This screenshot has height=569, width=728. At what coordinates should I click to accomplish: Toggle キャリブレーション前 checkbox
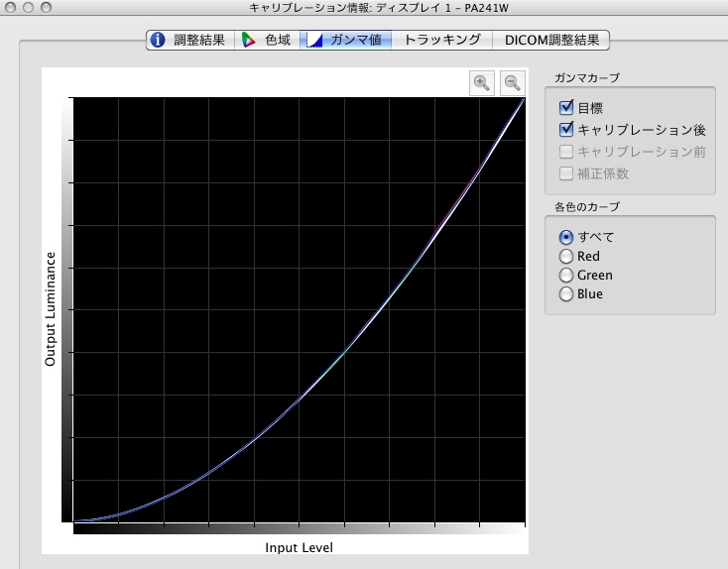[x=566, y=152]
